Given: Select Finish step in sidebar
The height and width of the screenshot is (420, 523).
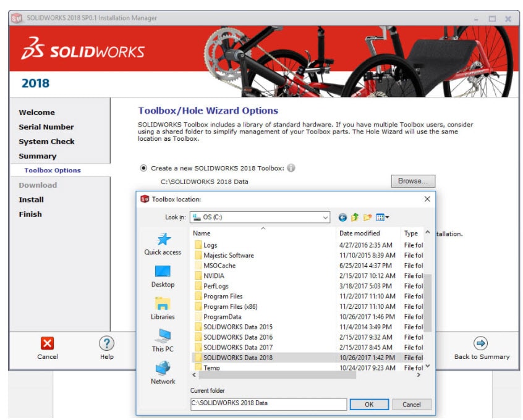Looking at the screenshot, I should click(30, 214).
